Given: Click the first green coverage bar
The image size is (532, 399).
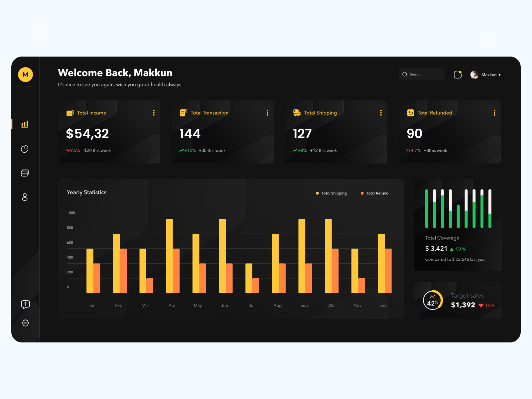Looking at the screenshot, I should coord(427,209).
